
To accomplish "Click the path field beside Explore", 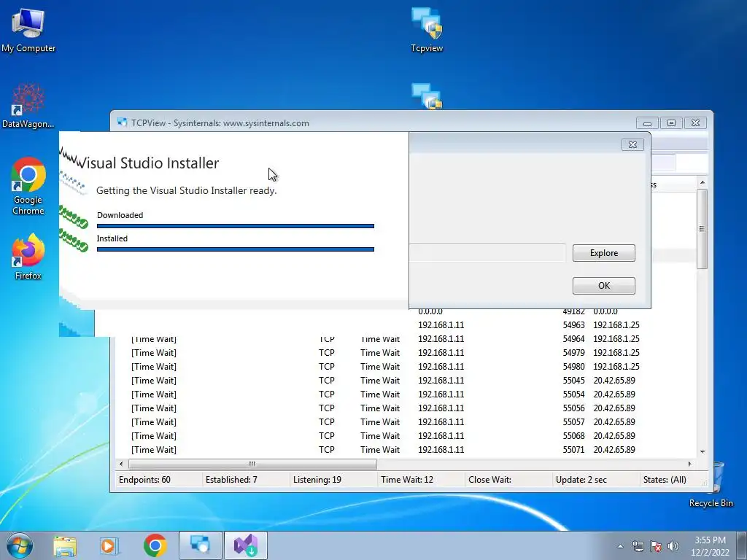I will point(487,253).
